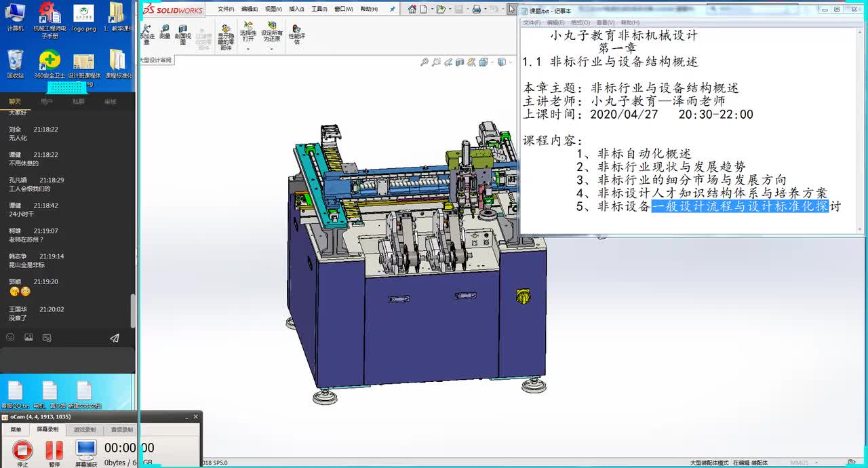The height and width of the screenshot is (468, 868).
Task: Send chat message with paper plane icon
Action: click(x=115, y=337)
